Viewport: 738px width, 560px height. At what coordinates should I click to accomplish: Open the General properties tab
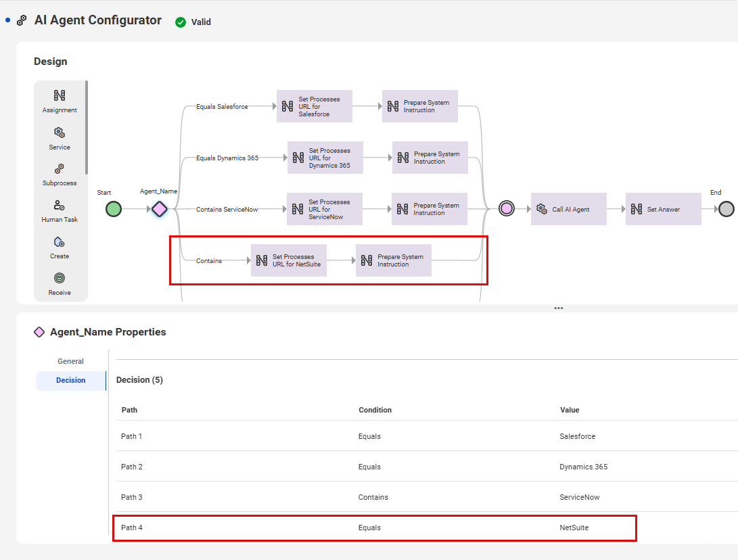[x=70, y=361]
